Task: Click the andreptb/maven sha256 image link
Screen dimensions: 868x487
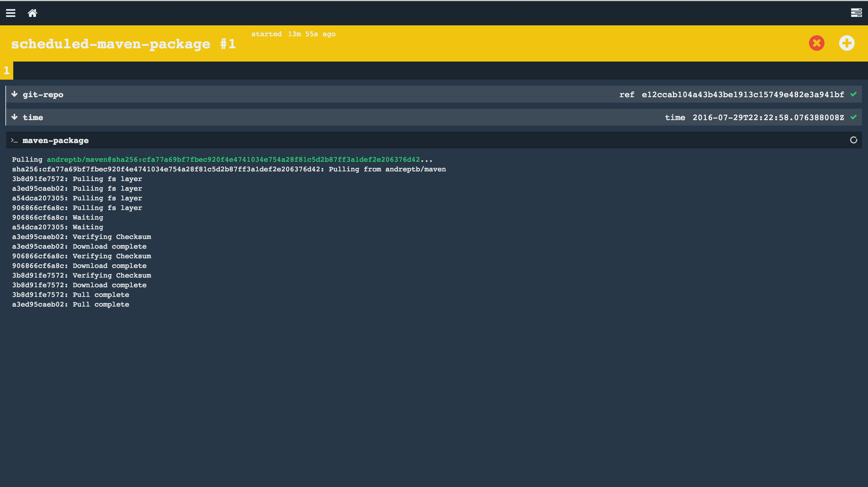Action: (233, 160)
